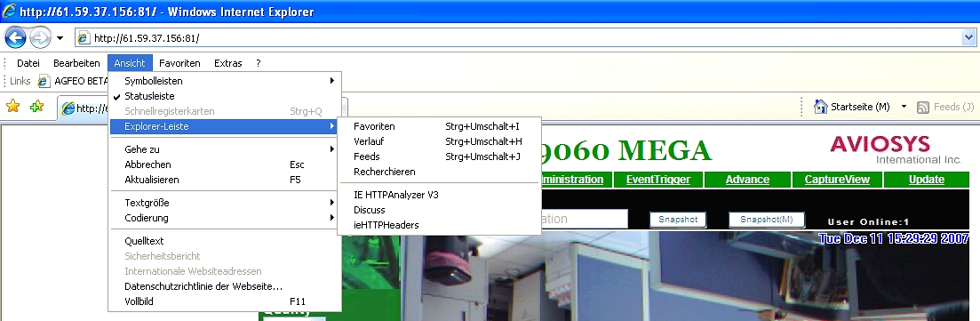Click the Forward navigation arrow button
Image resolution: width=980 pixels, height=321 pixels.
pos(40,38)
